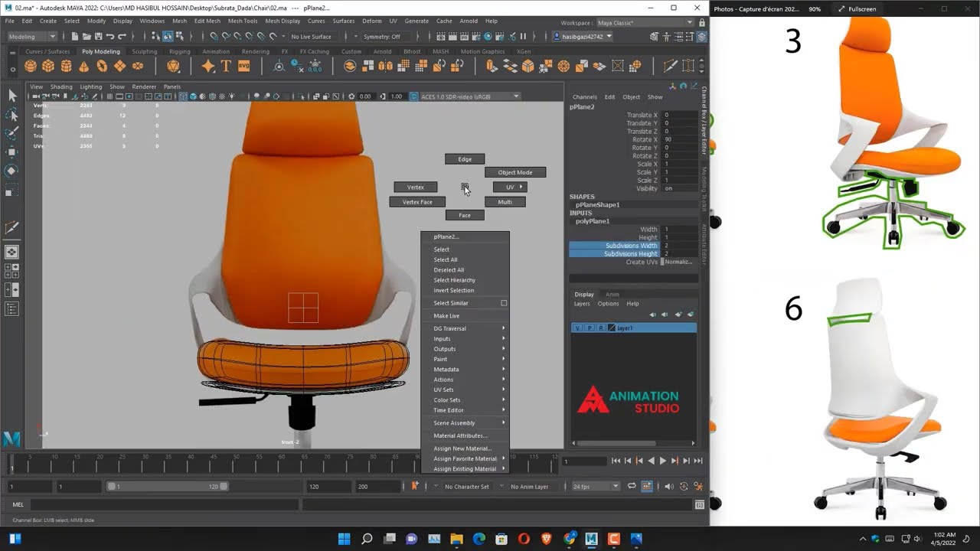Switch to the Sculpting shelf tab
980x551 pixels.
145,51
